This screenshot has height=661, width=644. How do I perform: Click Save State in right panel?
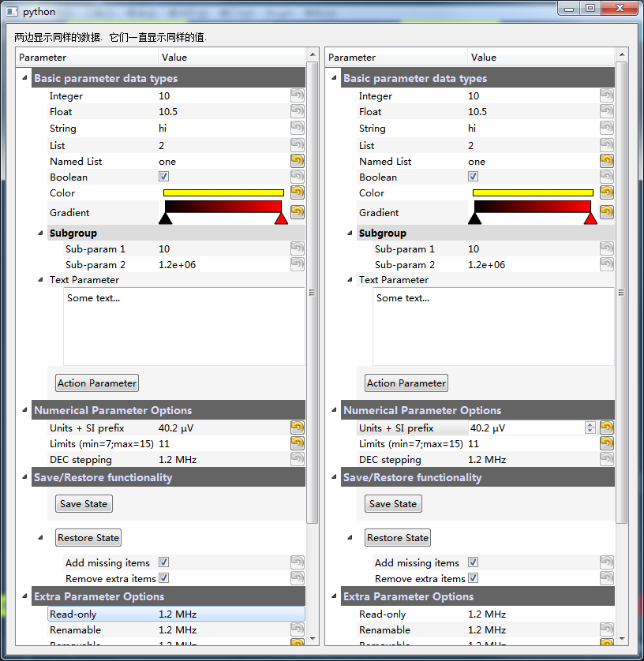click(394, 504)
